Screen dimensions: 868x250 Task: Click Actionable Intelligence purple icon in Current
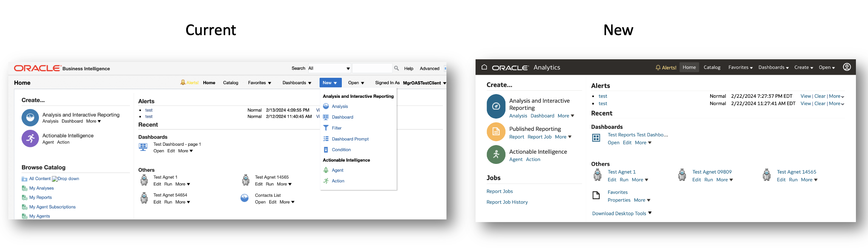click(30, 139)
